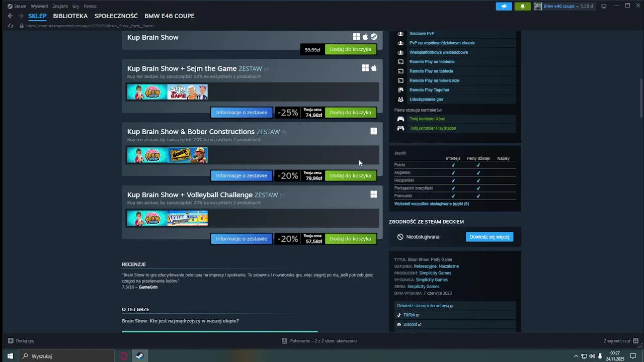Open Odwiedź stronę internetową link
Image resolution: width=644 pixels, height=362 pixels.
[x=425, y=306]
